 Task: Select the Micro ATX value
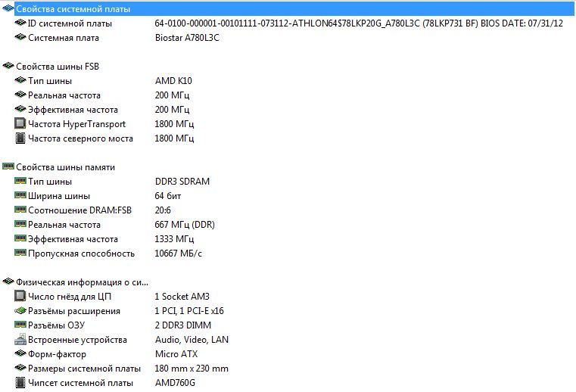point(176,354)
